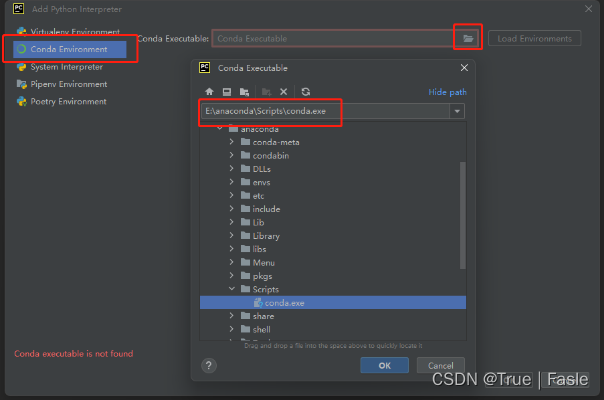The image size is (604, 400).
Task: Click the file tree vertical scrollbar
Action: (x=463, y=215)
